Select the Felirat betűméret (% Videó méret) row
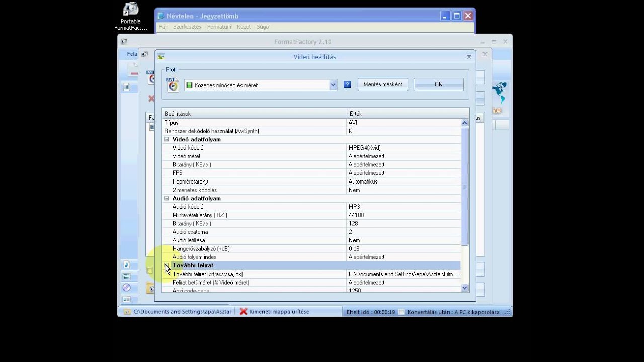The image size is (644, 362). pyautogui.click(x=311, y=283)
